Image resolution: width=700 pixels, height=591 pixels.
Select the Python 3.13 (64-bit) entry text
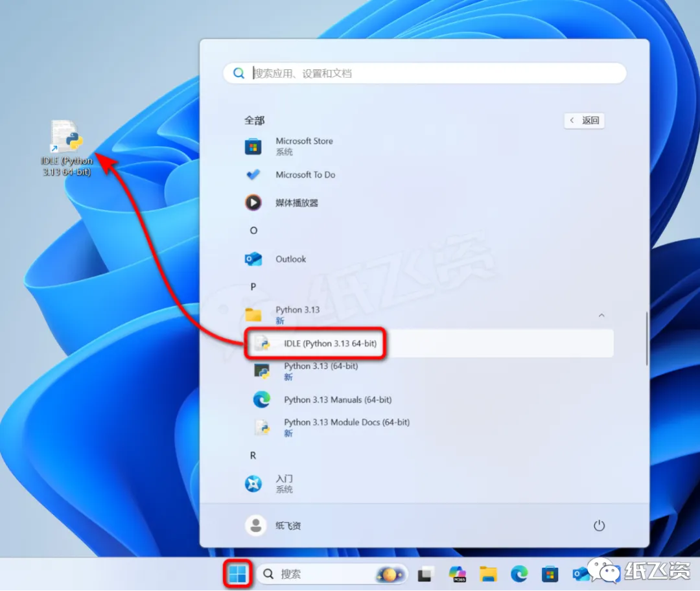coord(321,366)
